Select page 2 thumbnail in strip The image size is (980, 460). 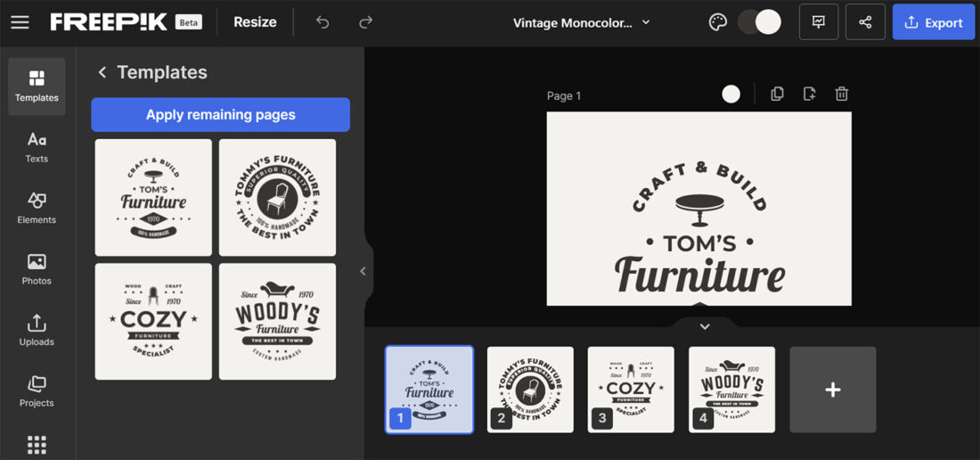530,390
